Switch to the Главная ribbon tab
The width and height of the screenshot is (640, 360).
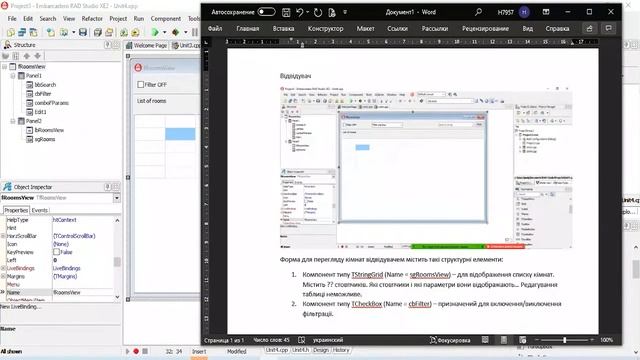coord(247,29)
